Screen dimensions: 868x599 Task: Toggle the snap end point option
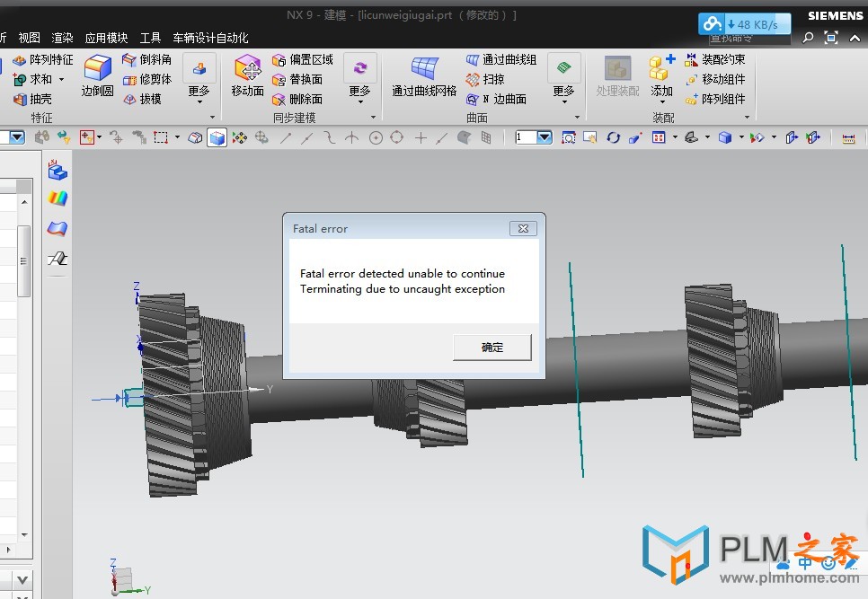pyautogui.click(x=286, y=137)
